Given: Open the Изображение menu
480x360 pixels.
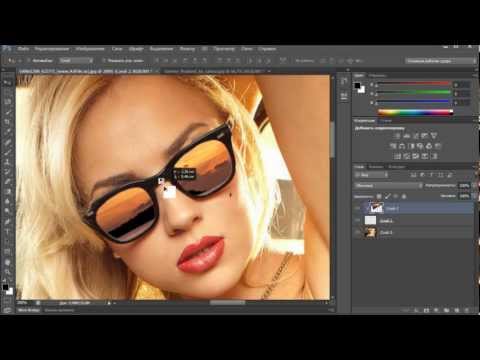Looking at the screenshot, I should (90, 49).
